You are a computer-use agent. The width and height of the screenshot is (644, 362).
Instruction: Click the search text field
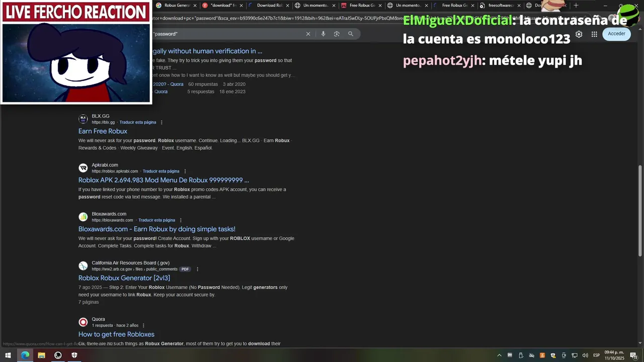(226, 34)
